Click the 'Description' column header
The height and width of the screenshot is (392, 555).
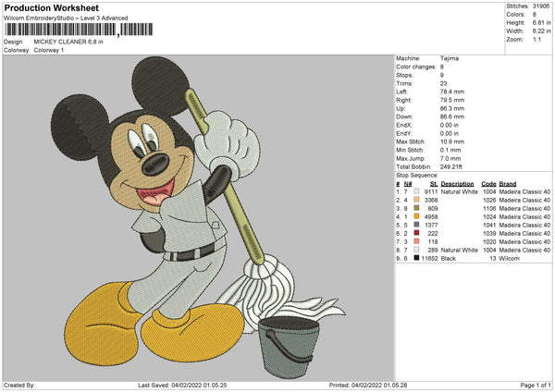(457, 184)
